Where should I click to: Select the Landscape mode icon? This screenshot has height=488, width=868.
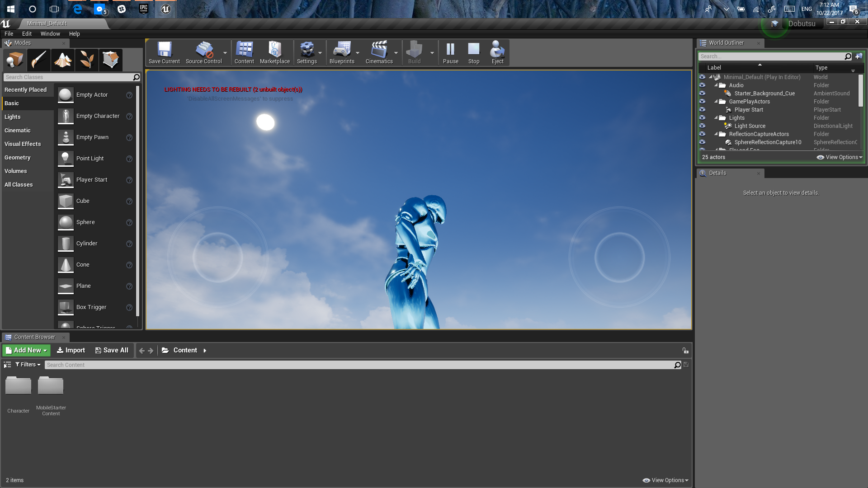tap(63, 60)
